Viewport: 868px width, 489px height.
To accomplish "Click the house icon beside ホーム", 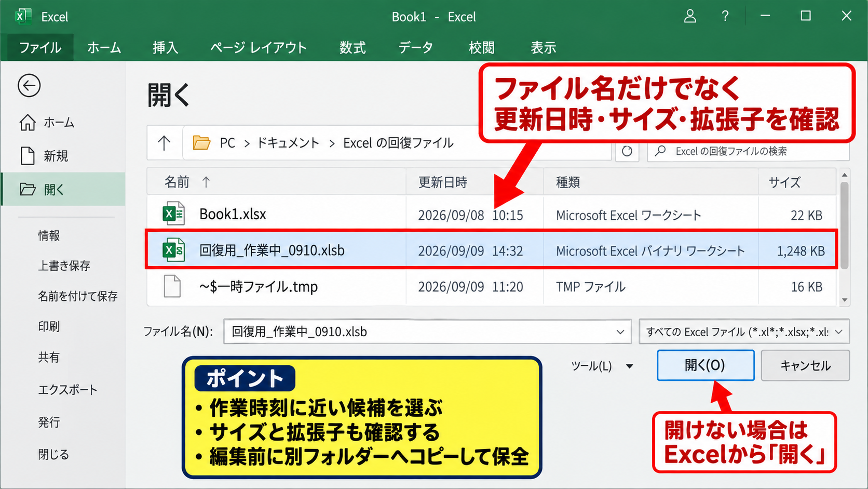I will pos(28,123).
